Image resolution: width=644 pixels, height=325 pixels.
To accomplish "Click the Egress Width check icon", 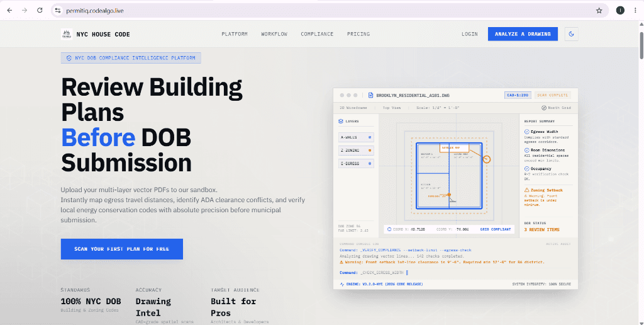I will pos(527,132).
